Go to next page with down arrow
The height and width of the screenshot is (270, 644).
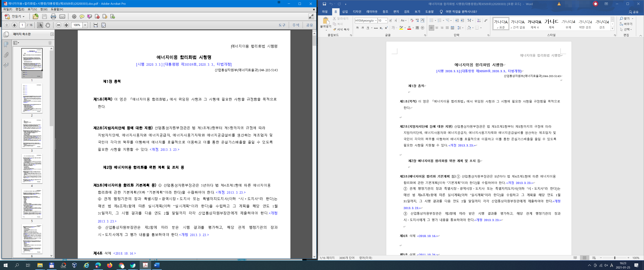coord(14,25)
